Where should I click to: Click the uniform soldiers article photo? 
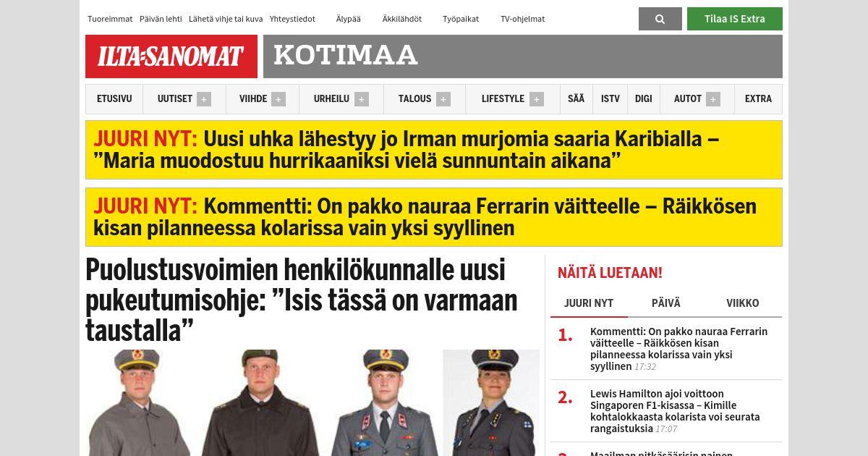(312, 402)
